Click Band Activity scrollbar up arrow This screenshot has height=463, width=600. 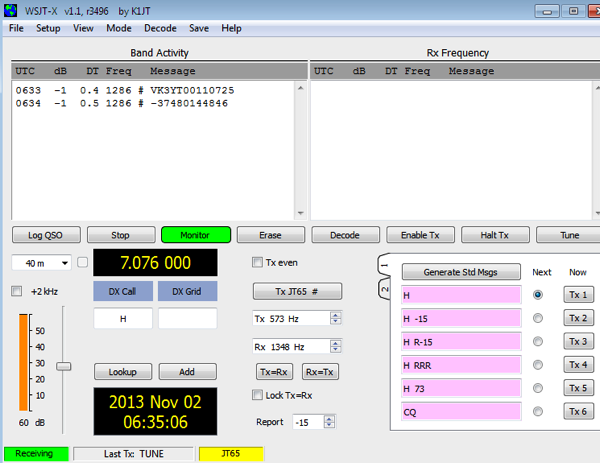(301, 88)
